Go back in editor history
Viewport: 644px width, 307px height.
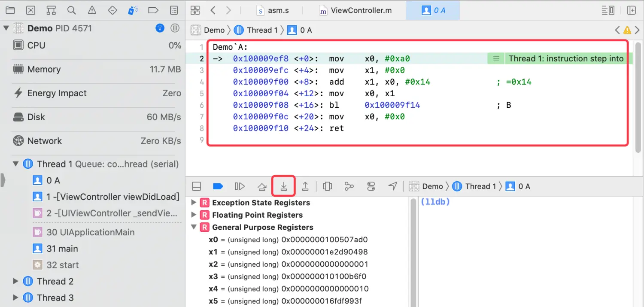(x=213, y=10)
